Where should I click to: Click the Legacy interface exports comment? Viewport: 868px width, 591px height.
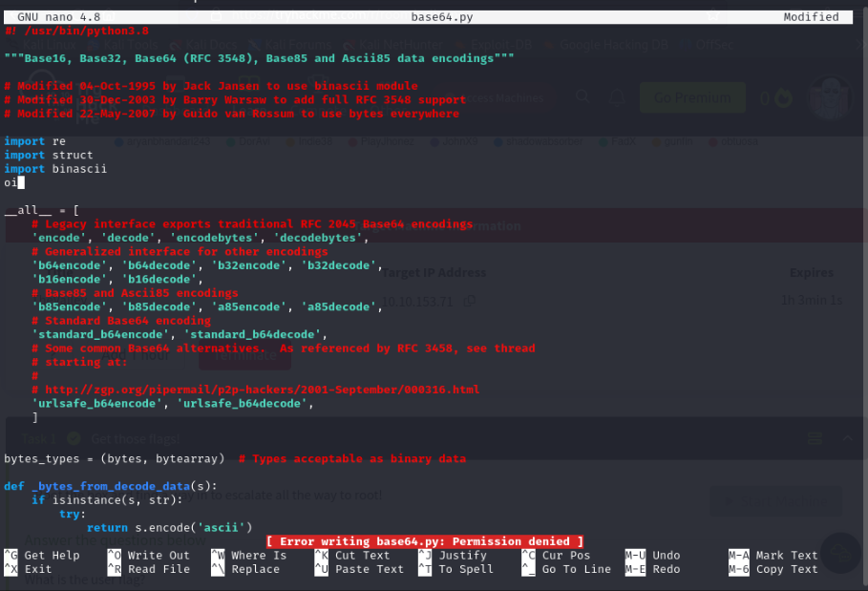tap(252, 224)
